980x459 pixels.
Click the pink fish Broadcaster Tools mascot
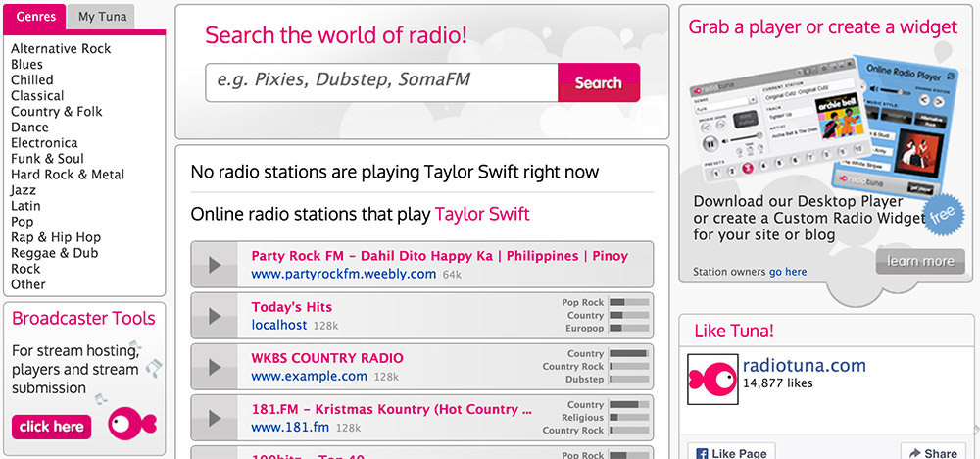132,424
